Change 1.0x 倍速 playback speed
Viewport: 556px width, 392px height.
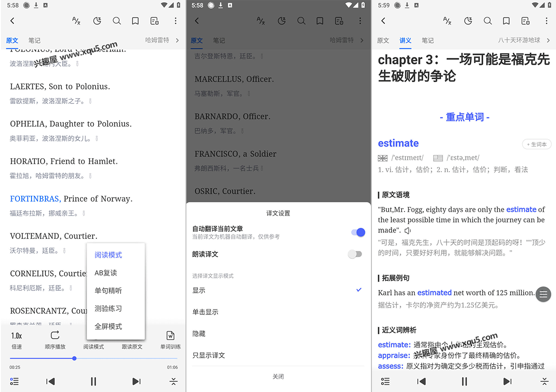(x=17, y=340)
